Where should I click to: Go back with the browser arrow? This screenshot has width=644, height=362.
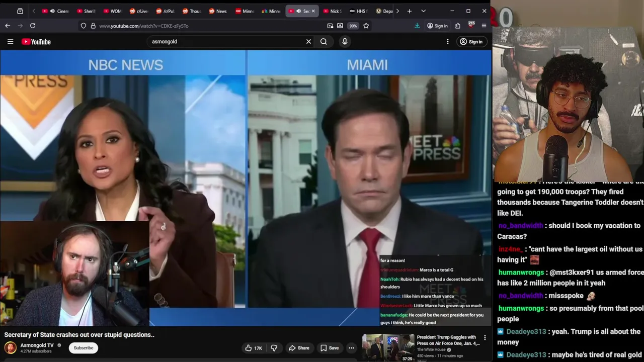pyautogui.click(x=8, y=26)
